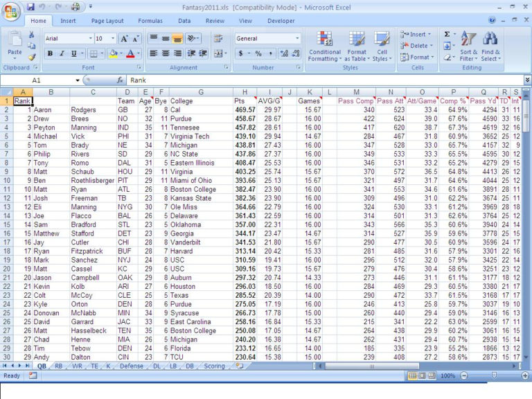The image size is (532, 399).
Task: Open the Insert ribbon tab
Action: pyautogui.click(x=68, y=21)
